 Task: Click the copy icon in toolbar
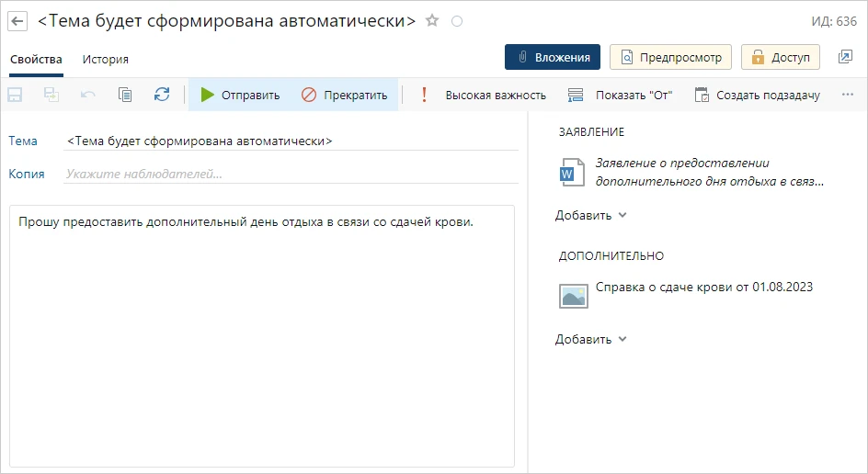point(125,95)
